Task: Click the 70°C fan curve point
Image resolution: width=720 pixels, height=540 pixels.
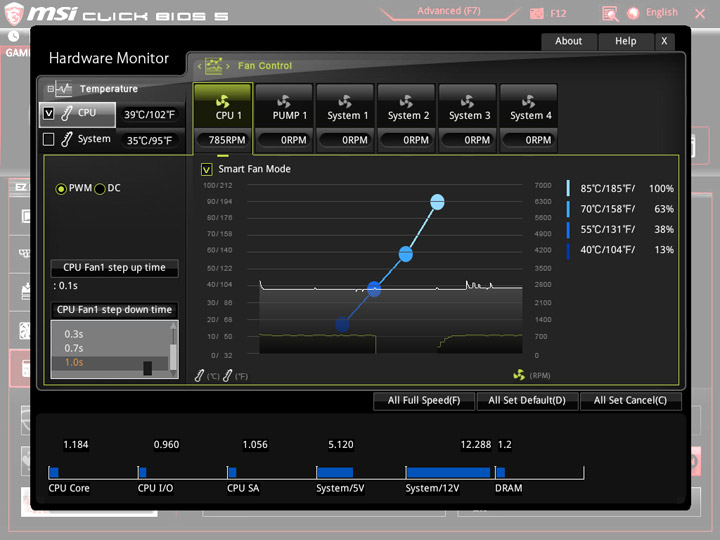Action: (405, 254)
